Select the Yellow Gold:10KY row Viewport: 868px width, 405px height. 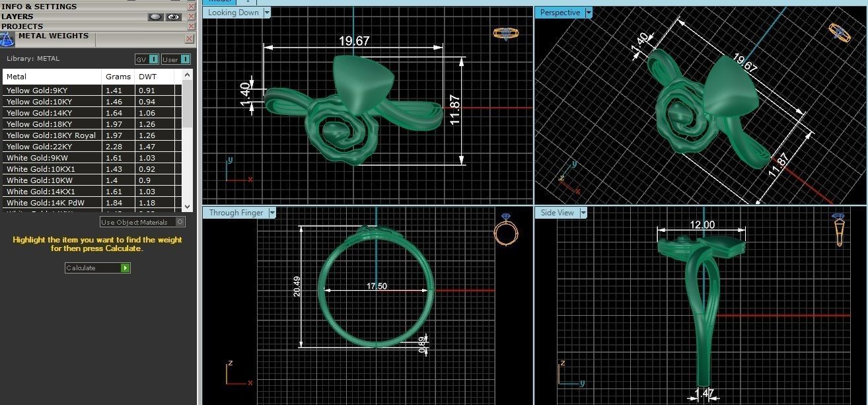pyautogui.click(x=92, y=102)
